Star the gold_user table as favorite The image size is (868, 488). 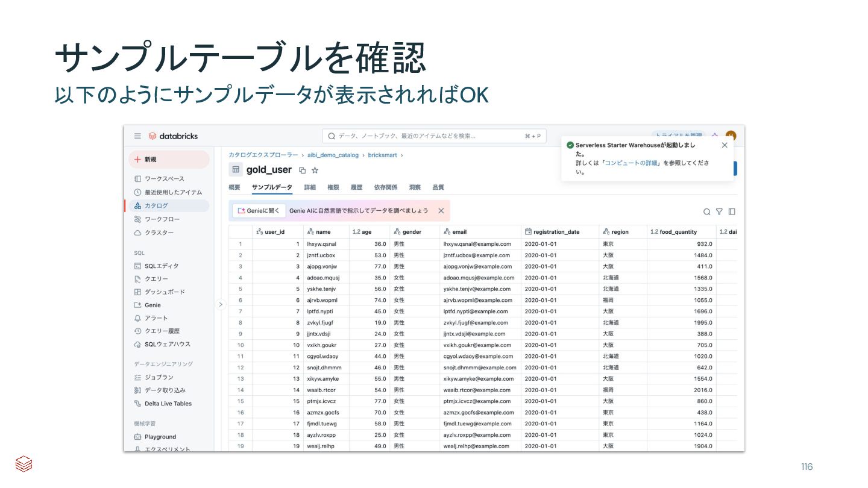pos(315,170)
